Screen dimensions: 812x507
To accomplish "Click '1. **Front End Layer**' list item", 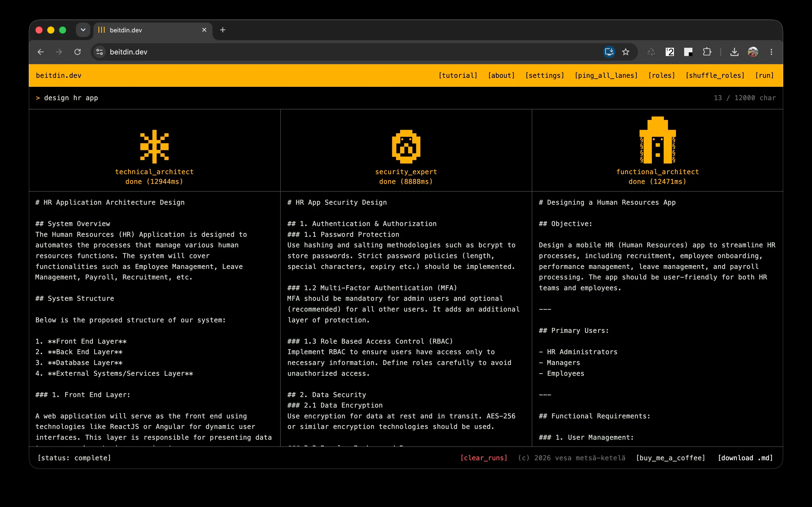I will tap(81, 341).
